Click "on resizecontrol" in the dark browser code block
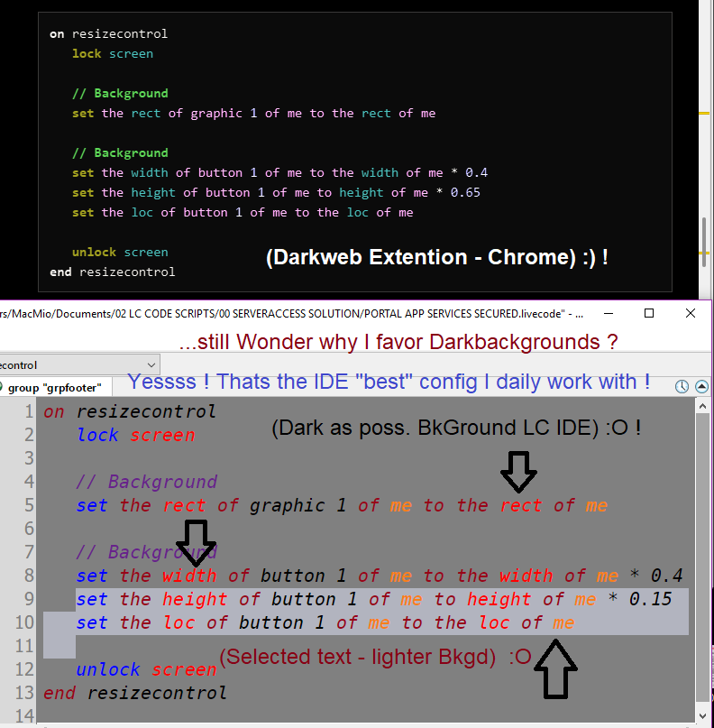Screen dimensions: 714x728 click(x=108, y=34)
